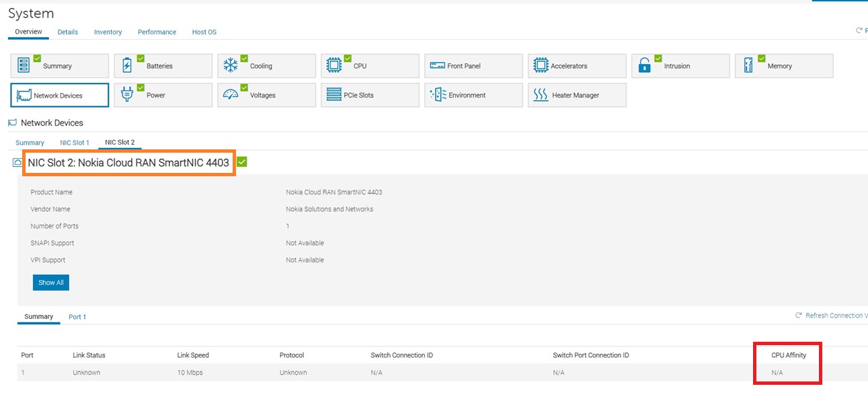
Task: Open the Voltages gauge icon
Action: (x=231, y=95)
